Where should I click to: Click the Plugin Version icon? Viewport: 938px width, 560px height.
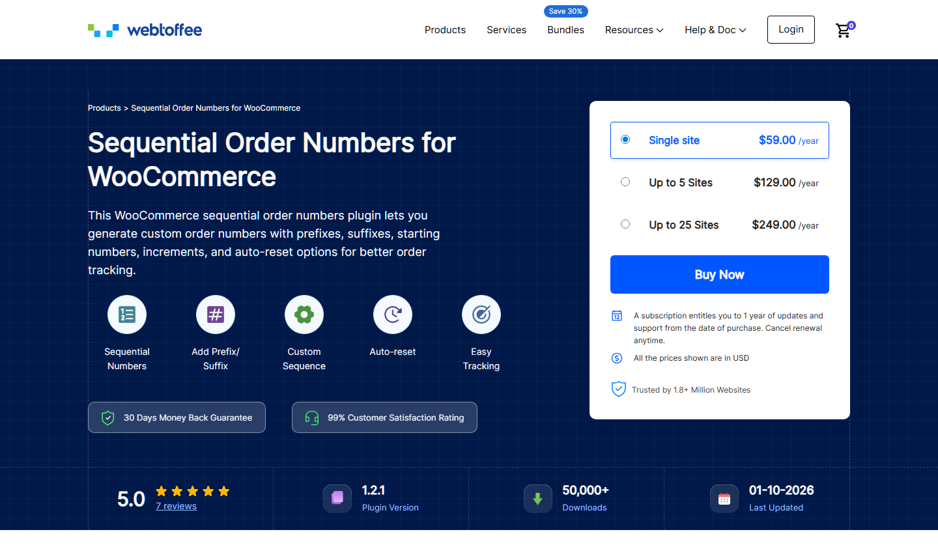[337, 499]
